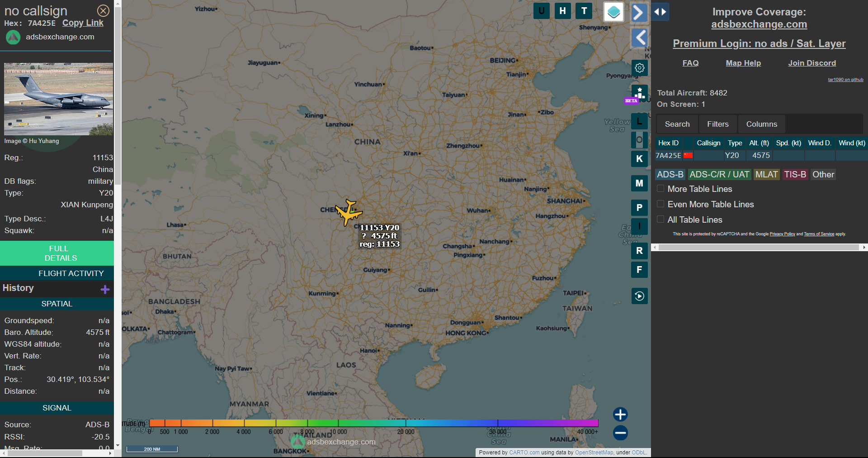
Task: Expand History with the plus icon
Action: coord(105,289)
